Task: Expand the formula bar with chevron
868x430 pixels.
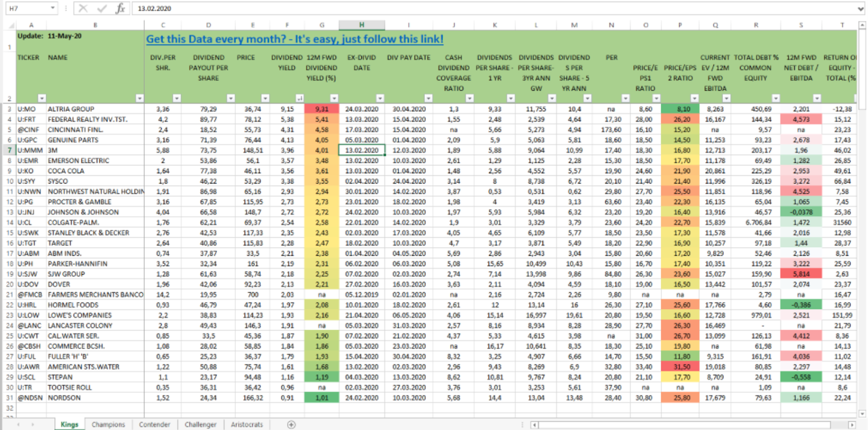Action: pyautogui.click(x=860, y=9)
